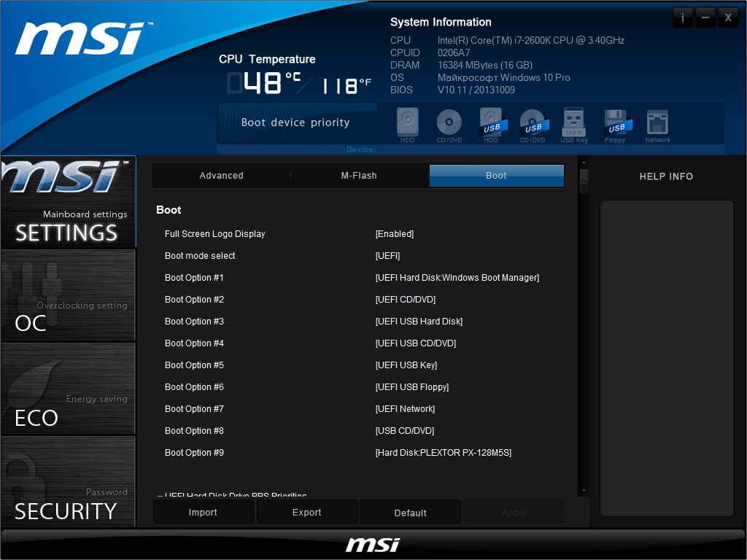This screenshot has width=747, height=560.
Task: Open Boot Option #1 Windows Boot Manager value
Action: pos(457,278)
